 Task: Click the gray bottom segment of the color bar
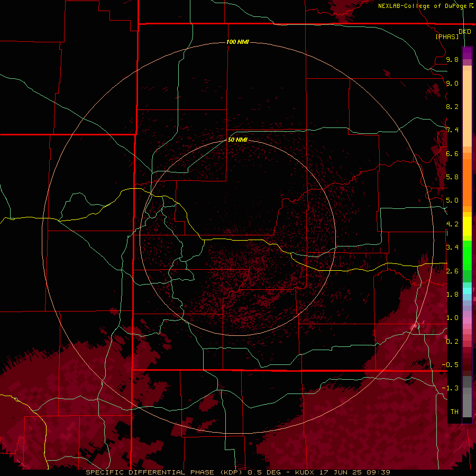[x=467, y=401]
